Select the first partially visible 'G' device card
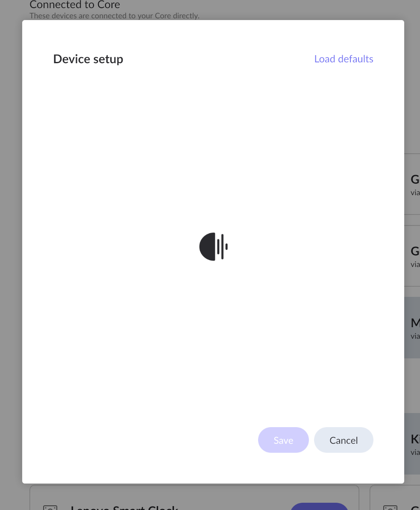The image size is (420, 510). pos(412,184)
